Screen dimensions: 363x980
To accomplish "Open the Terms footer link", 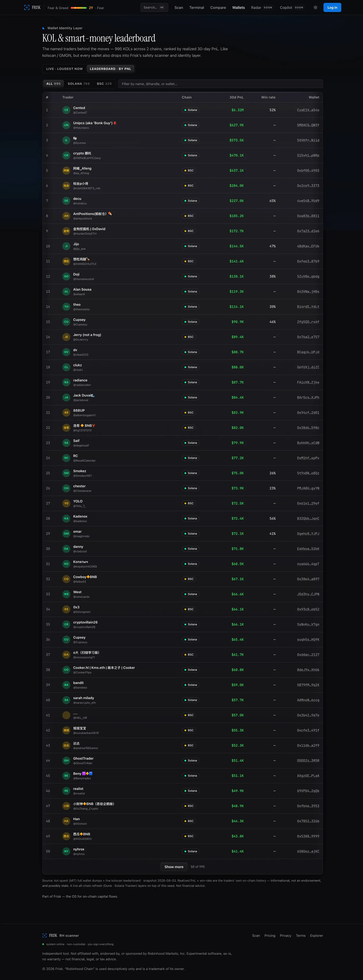I will [301, 936].
